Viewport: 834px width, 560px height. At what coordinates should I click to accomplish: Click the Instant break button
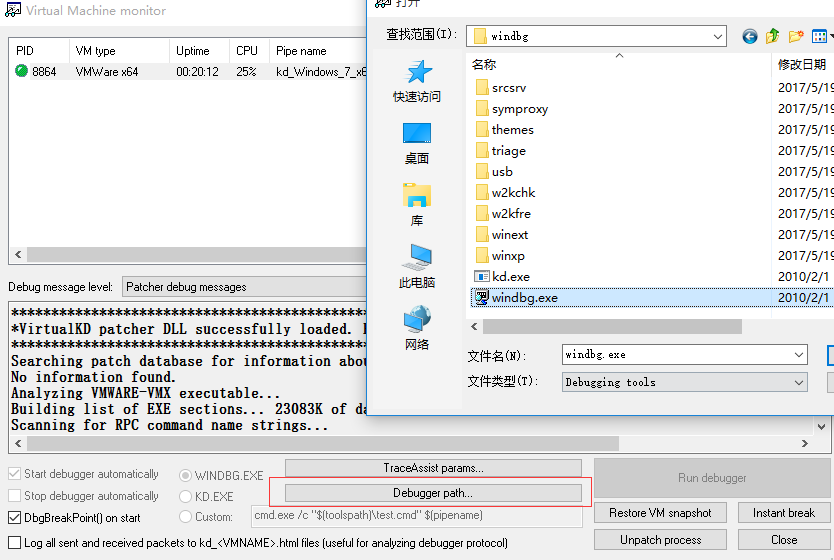pos(783,513)
